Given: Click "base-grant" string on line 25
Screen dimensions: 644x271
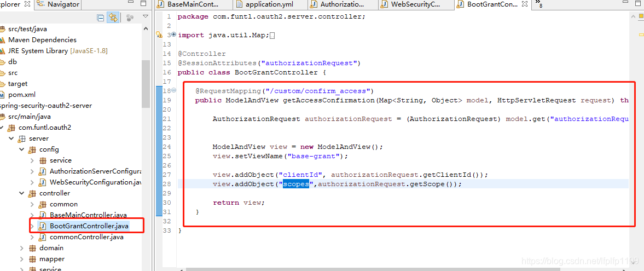Looking at the screenshot, I should (x=313, y=156).
